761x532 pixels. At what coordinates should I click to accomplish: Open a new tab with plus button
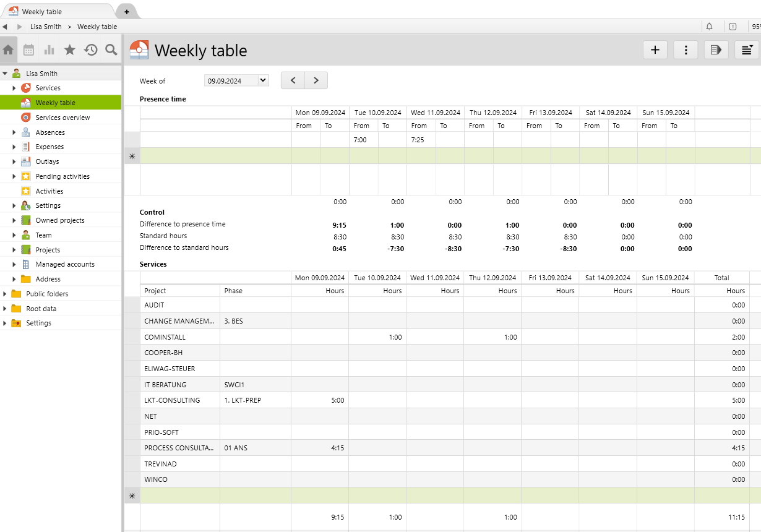126,12
